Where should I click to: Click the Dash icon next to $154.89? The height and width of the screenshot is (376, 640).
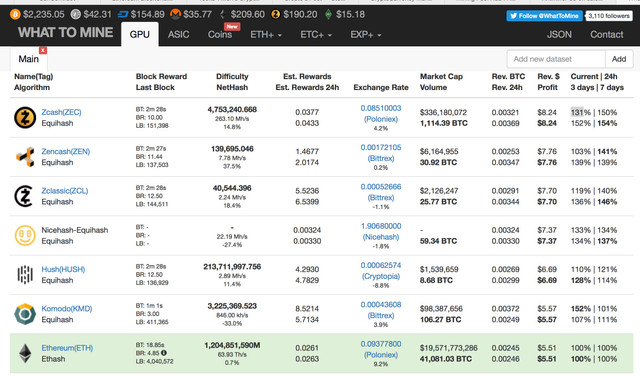(123, 15)
